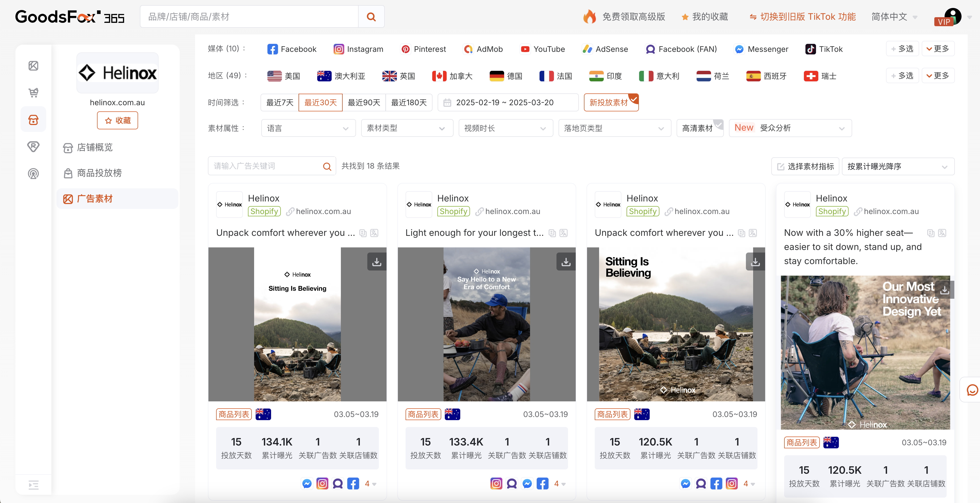This screenshot has width=980, height=503.
Task: Open the 素材类型 dropdown
Action: 407,128
